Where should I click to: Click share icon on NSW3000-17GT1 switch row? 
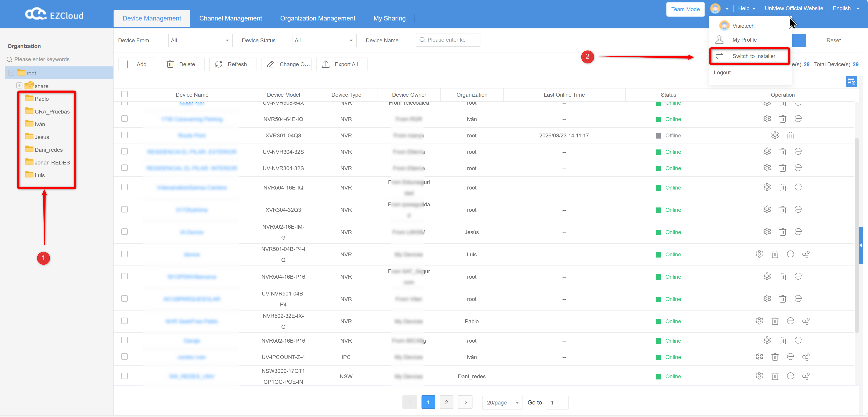[806, 376]
